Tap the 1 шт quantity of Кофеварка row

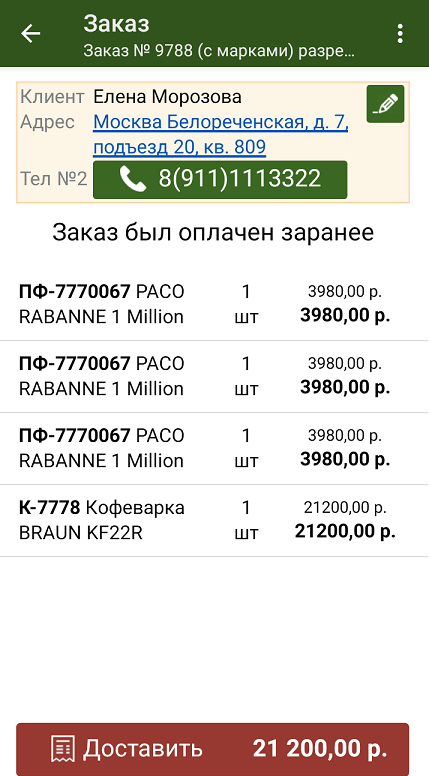click(246, 521)
